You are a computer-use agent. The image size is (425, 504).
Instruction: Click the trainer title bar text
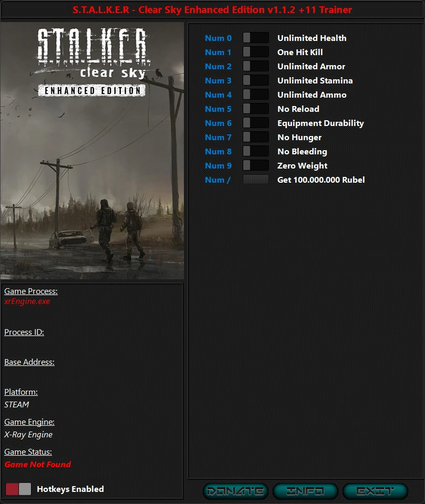tap(212, 9)
